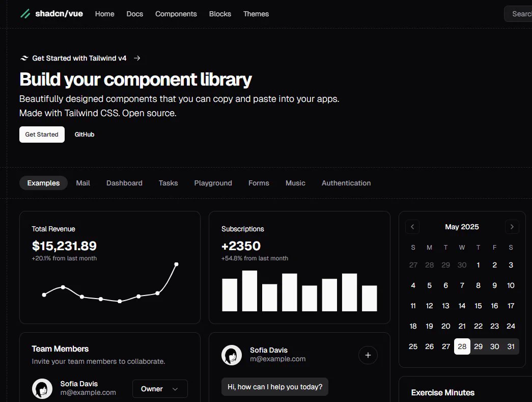The height and width of the screenshot is (402, 532).
Task: Switch to the Forms tab
Action: [259, 183]
